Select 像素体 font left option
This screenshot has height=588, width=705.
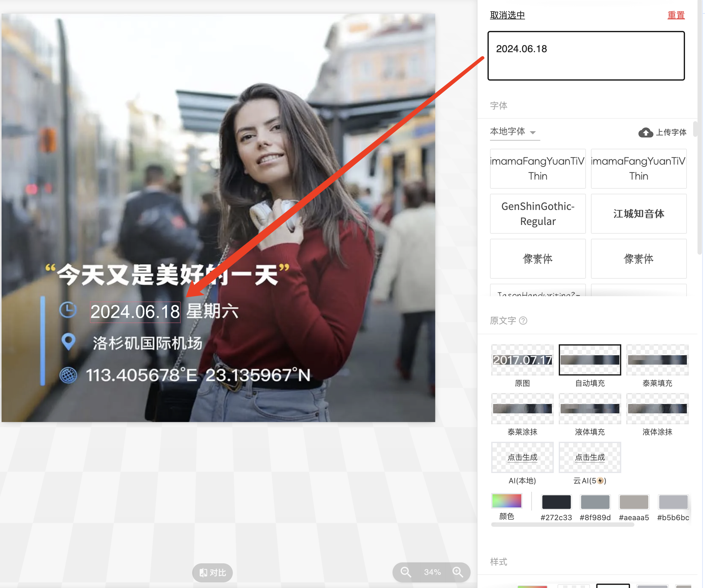coord(537,258)
